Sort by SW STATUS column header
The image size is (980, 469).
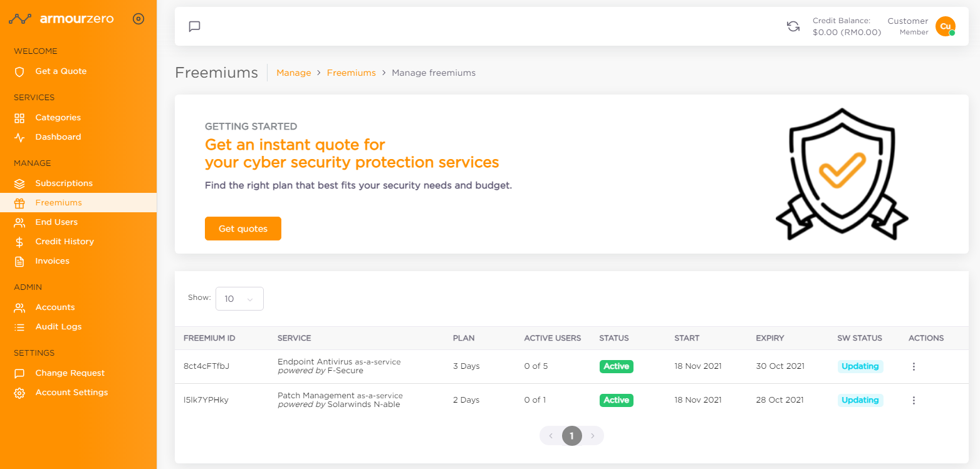(x=860, y=338)
